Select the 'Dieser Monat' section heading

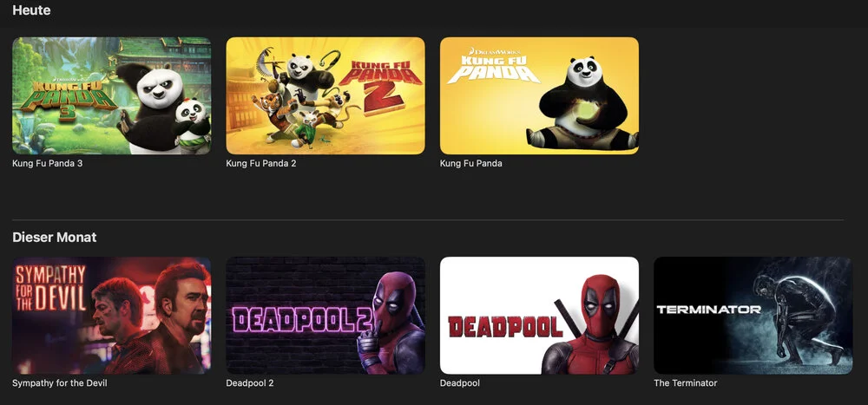click(x=54, y=238)
